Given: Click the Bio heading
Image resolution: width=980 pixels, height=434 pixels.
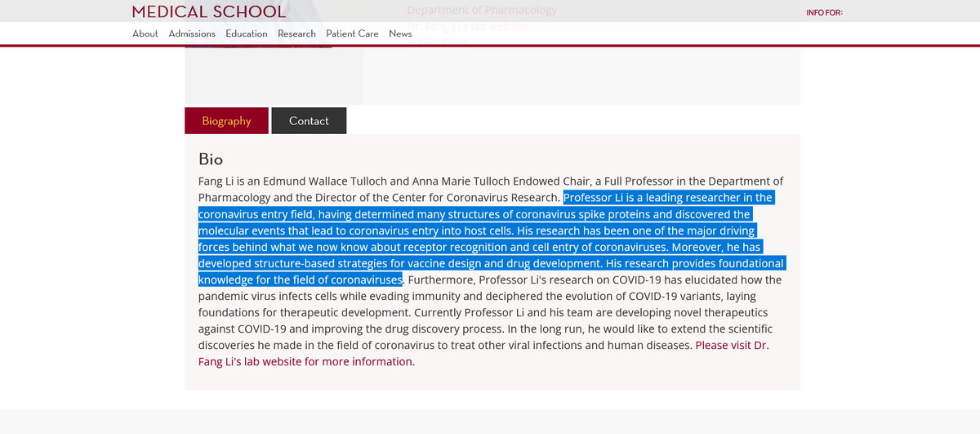Looking at the screenshot, I should (211, 159).
